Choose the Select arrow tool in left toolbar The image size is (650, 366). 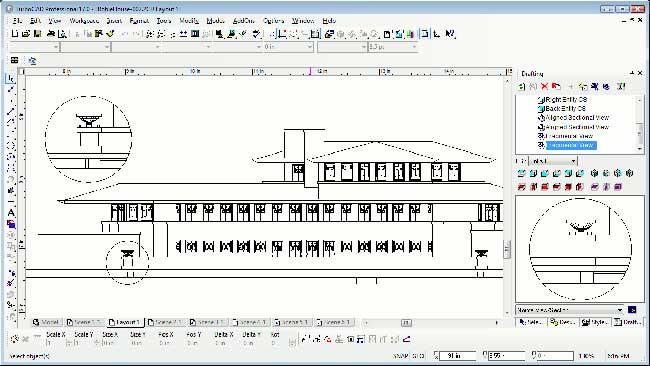coord(11,78)
